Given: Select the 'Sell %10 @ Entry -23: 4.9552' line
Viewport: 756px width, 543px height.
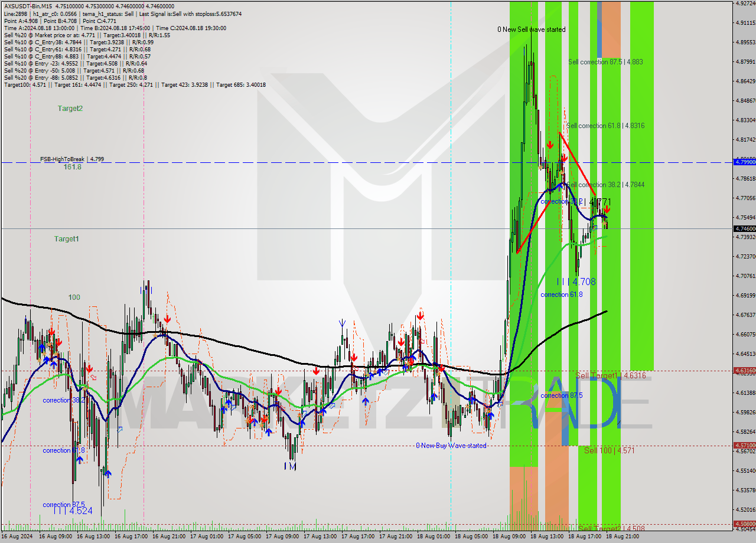Looking at the screenshot, I should [76, 63].
